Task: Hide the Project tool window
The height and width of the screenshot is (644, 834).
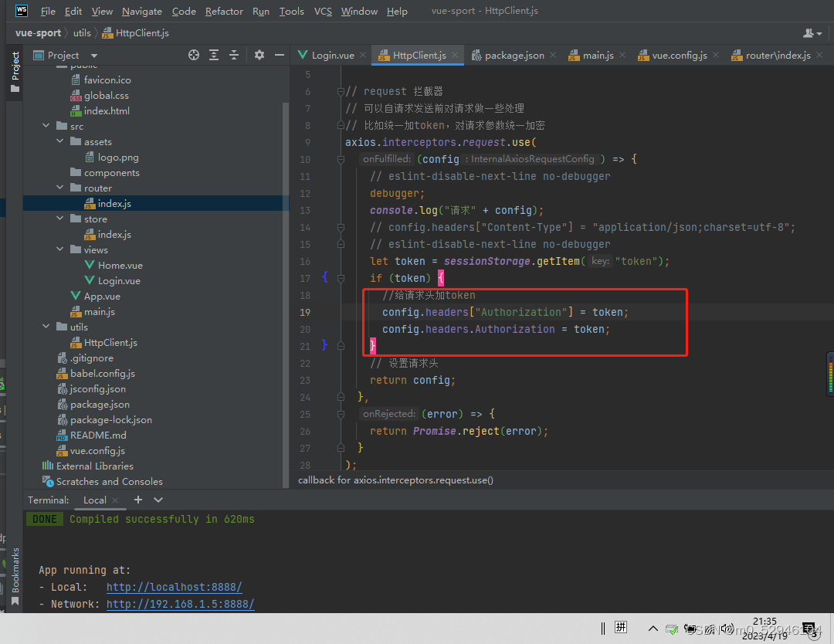Action: 280,55
